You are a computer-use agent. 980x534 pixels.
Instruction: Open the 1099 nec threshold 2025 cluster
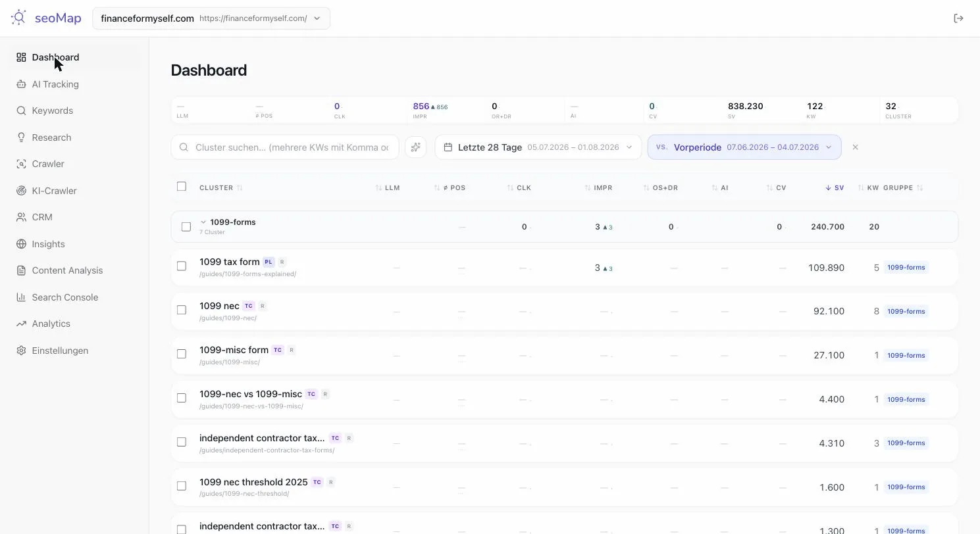click(253, 482)
